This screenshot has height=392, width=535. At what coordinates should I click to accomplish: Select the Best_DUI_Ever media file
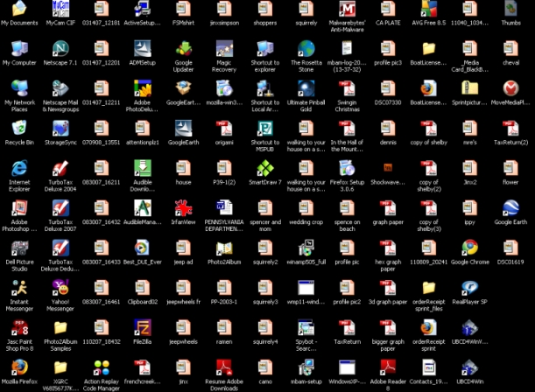pyautogui.click(x=142, y=248)
